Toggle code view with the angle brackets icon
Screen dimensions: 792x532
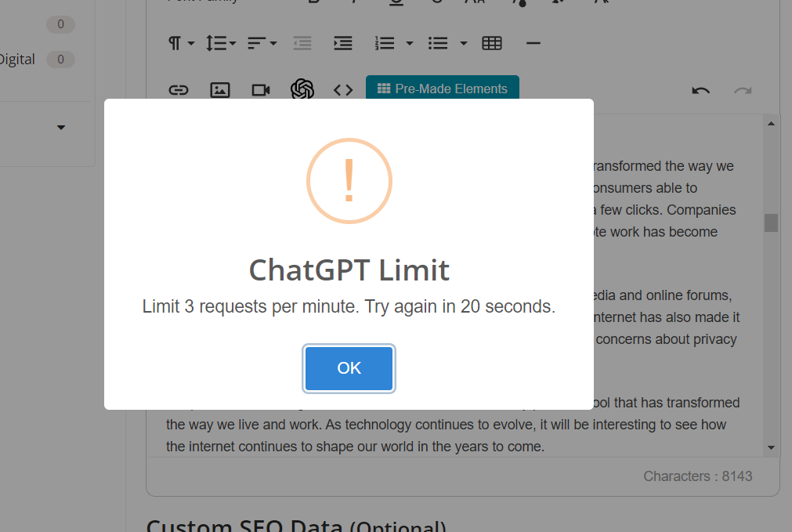tap(343, 90)
